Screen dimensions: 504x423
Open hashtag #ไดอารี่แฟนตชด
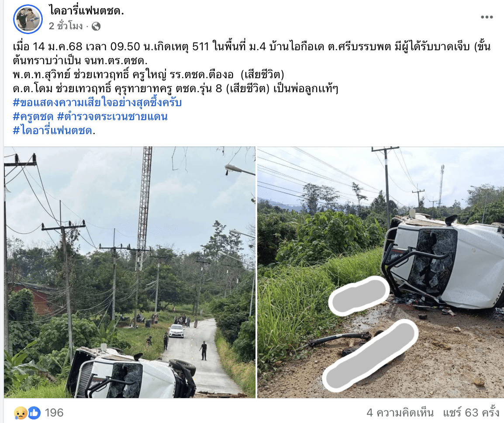pyautogui.click(x=53, y=130)
